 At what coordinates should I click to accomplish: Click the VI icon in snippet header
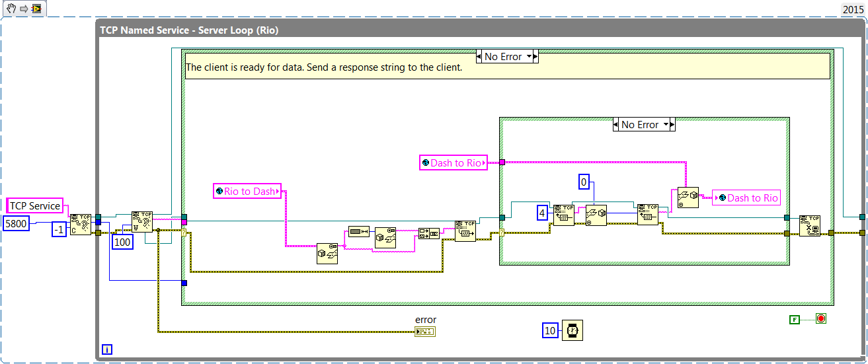point(36,9)
